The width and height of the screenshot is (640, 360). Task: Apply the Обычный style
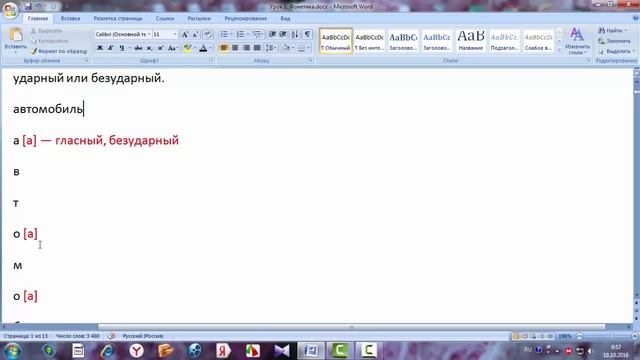click(x=336, y=41)
